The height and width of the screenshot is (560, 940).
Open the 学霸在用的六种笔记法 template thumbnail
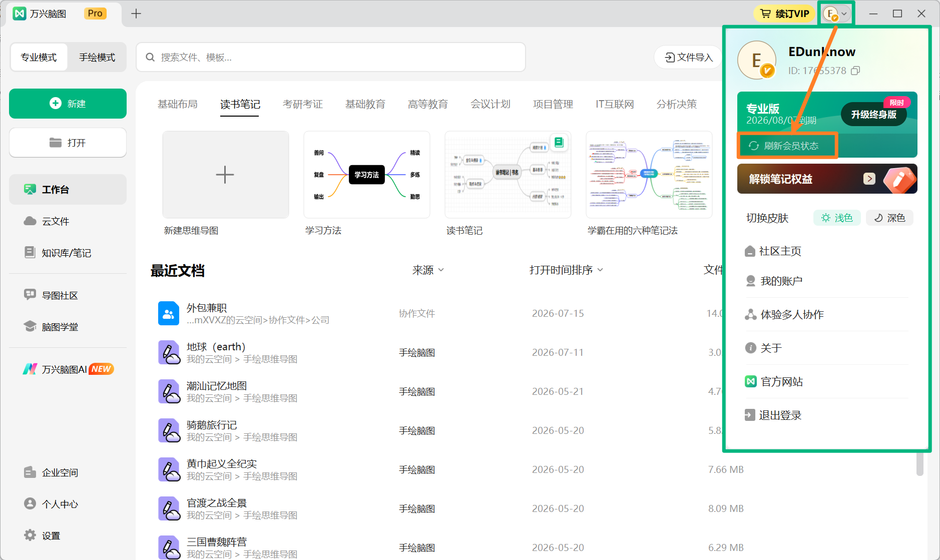tap(649, 175)
